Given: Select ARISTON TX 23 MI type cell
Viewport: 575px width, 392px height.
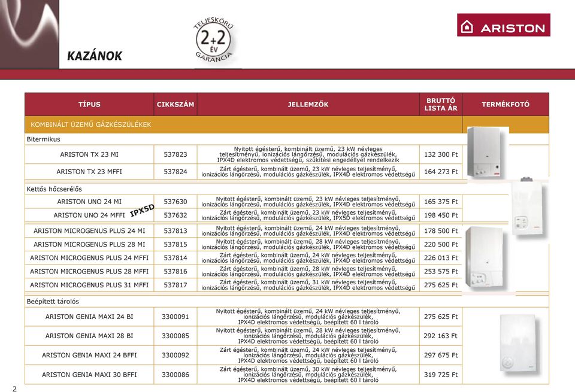Looking at the screenshot, I should click(89, 154).
